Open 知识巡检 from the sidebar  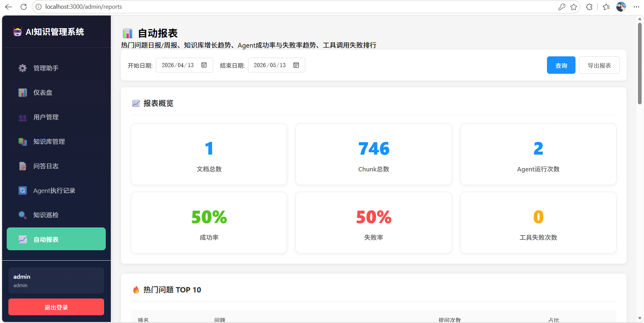56,215
